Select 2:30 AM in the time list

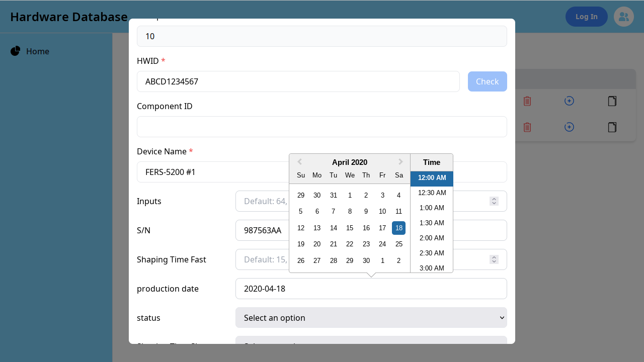click(x=432, y=253)
